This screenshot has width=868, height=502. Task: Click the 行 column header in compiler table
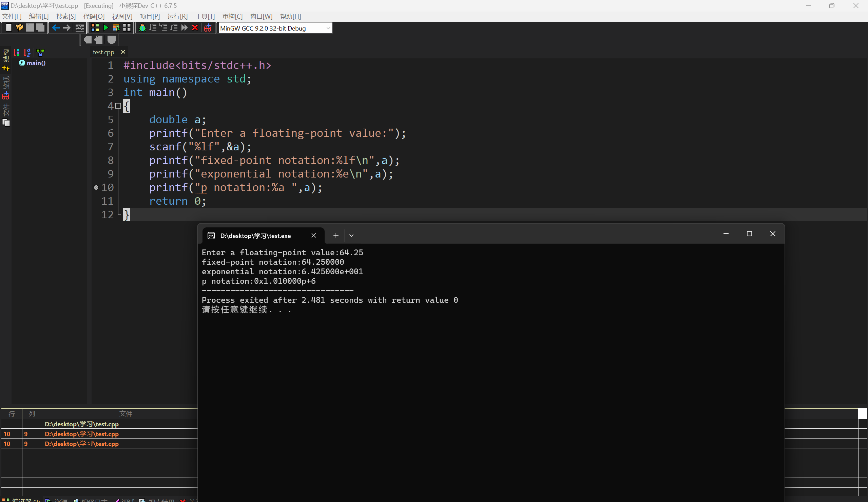pos(12,414)
